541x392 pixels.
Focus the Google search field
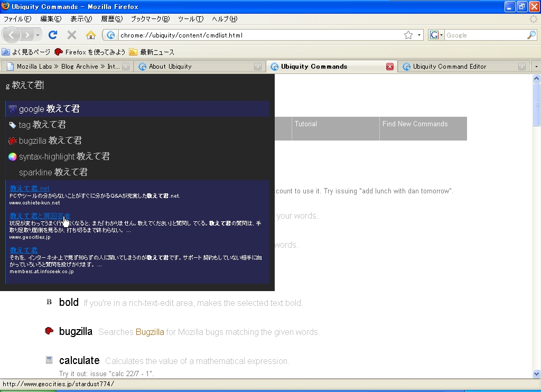coord(486,35)
